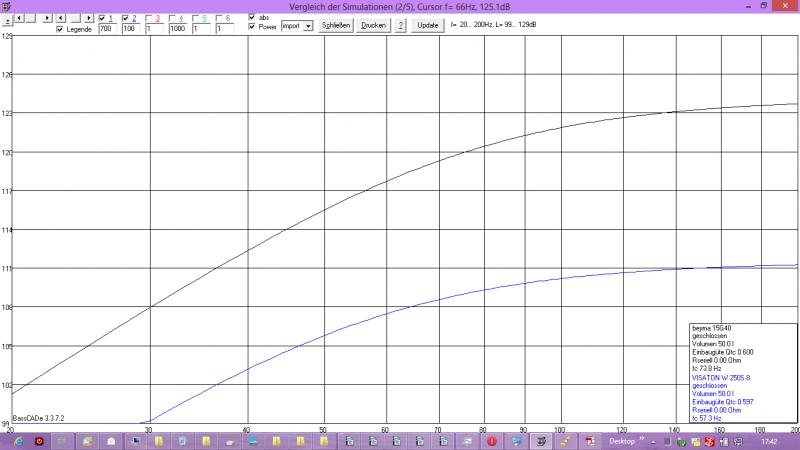This screenshot has height=450, width=800.
Task: Open the Desktop toolbar label in taskbar
Action: pos(621,441)
